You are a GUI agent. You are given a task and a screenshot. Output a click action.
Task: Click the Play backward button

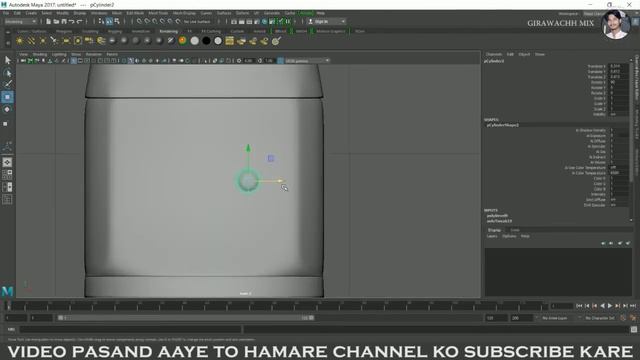click(602, 306)
